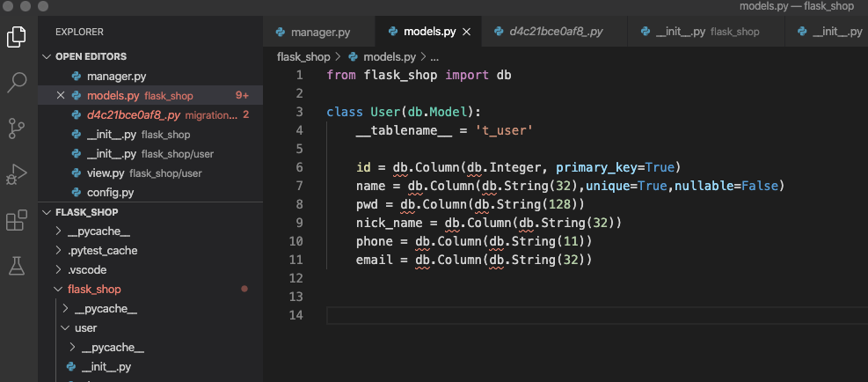Click the 2 problems badge on d4c21bce0af8_.py
Image resolution: width=868 pixels, height=382 pixels.
point(245,114)
